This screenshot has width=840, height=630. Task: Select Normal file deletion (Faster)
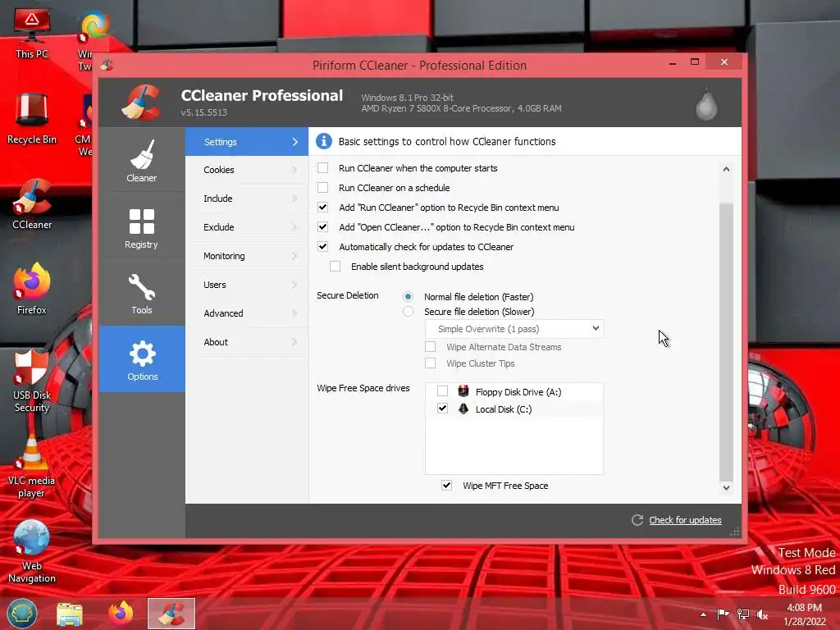(409, 296)
